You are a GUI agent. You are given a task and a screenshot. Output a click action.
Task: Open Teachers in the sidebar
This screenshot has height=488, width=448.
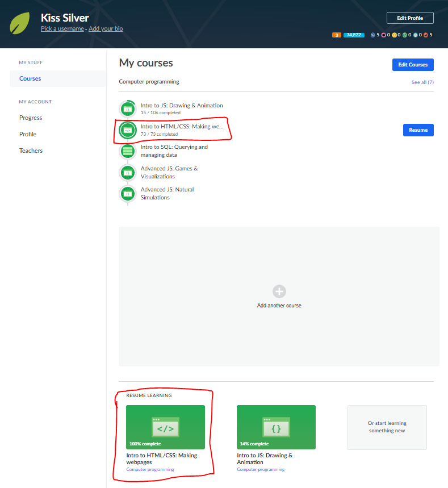tap(31, 151)
